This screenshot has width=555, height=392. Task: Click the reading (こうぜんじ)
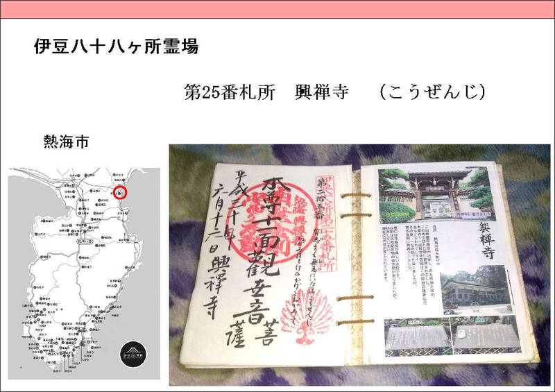tap(432, 92)
